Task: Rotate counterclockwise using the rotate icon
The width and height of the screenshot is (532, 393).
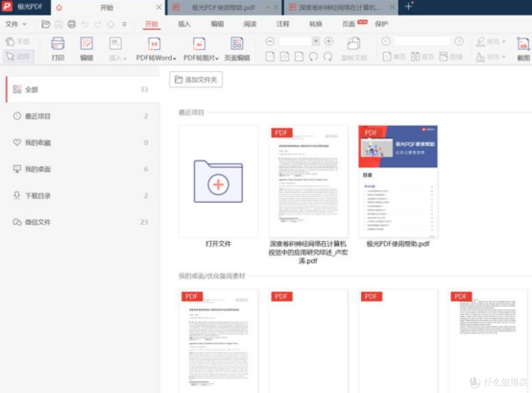Action: pos(313,56)
